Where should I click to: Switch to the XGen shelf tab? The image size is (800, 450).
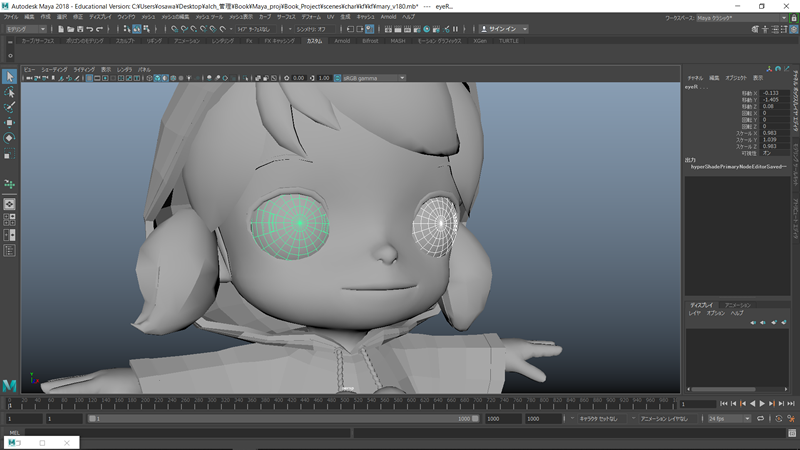click(x=480, y=41)
